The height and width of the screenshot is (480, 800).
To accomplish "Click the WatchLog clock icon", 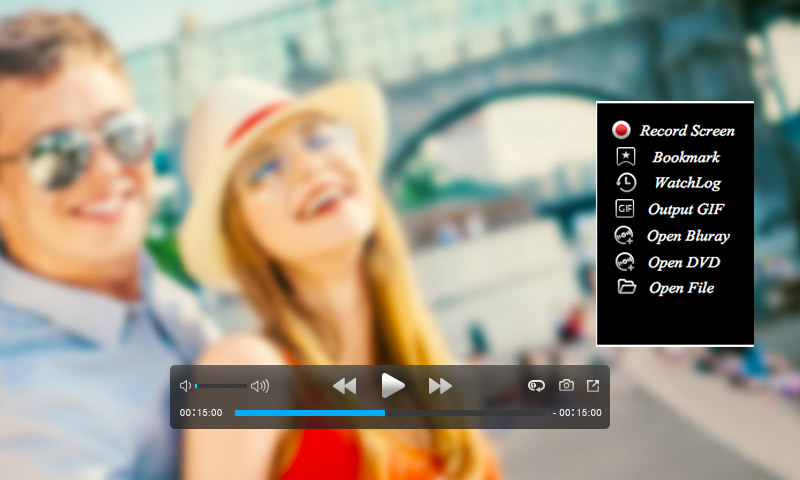I will [x=625, y=183].
